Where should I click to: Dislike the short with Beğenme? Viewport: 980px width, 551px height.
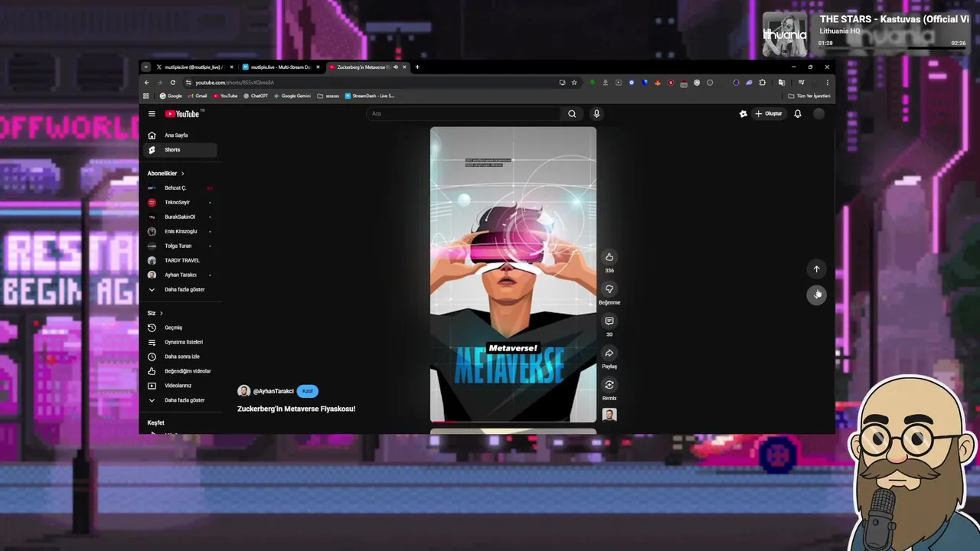609,289
